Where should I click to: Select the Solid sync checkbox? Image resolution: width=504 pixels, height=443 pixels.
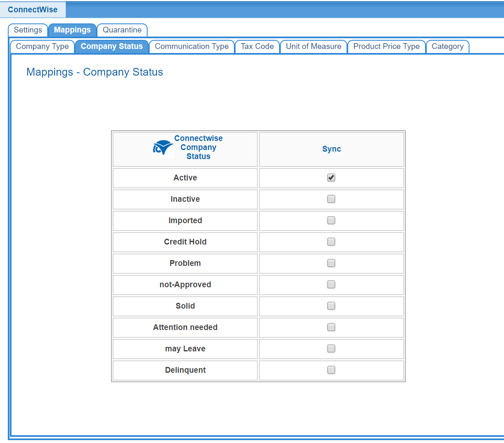(331, 306)
